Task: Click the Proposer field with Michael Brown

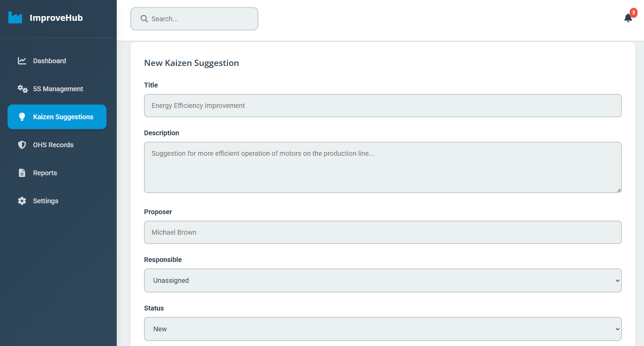Action: pyautogui.click(x=382, y=232)
